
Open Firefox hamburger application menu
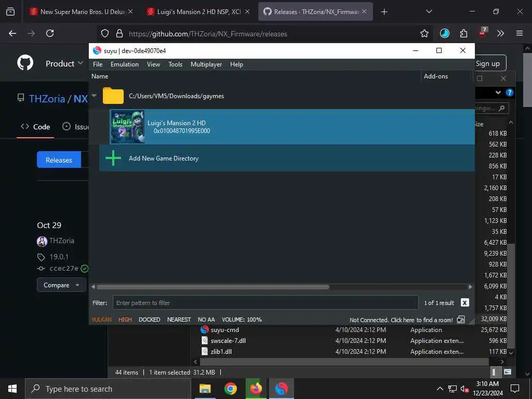(x=520, y=33)
